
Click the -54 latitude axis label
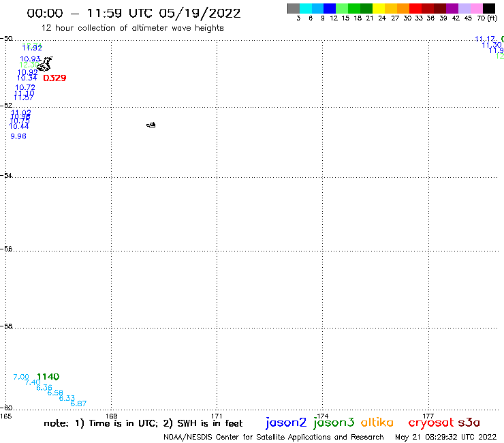[x=6, y=175]
